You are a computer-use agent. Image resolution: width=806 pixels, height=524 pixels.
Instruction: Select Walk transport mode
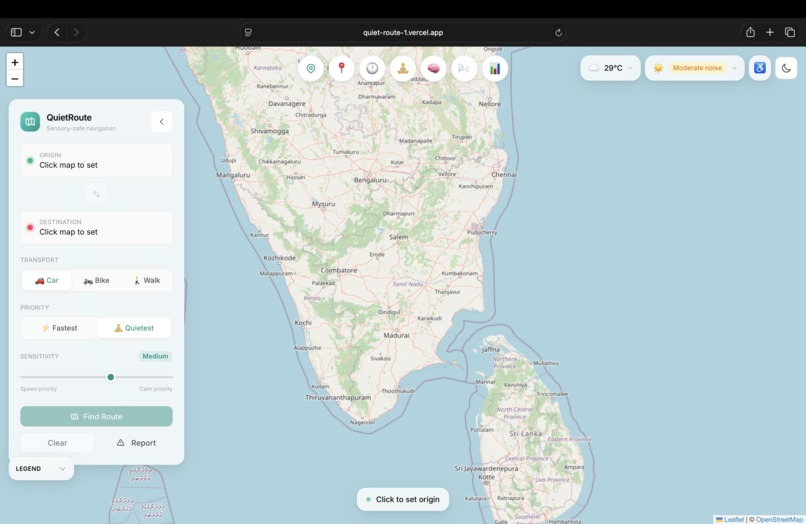click(146, 280)
